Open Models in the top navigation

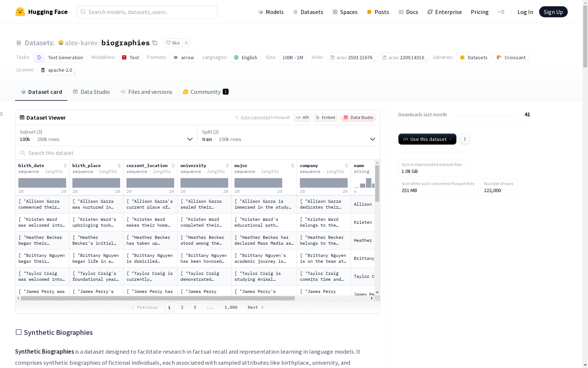[x=271, y=12]
